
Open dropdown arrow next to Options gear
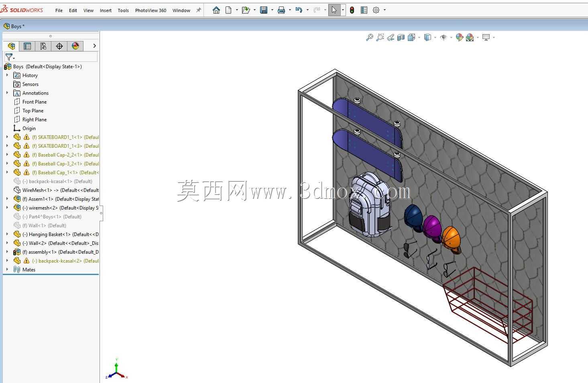pos(385,10)
